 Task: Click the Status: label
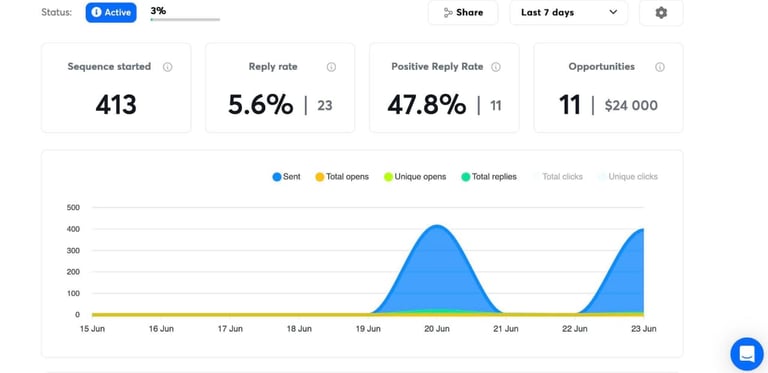tap(56, 13)
